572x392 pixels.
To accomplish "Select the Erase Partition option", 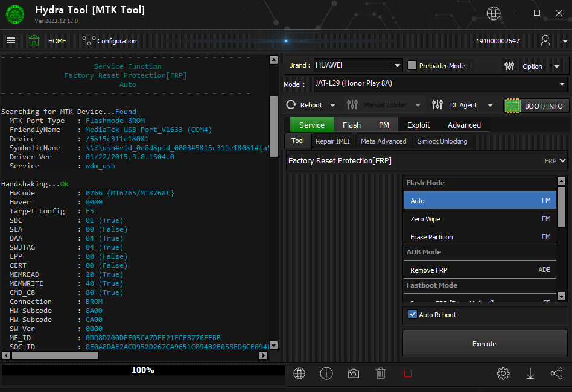I will 480,236.
